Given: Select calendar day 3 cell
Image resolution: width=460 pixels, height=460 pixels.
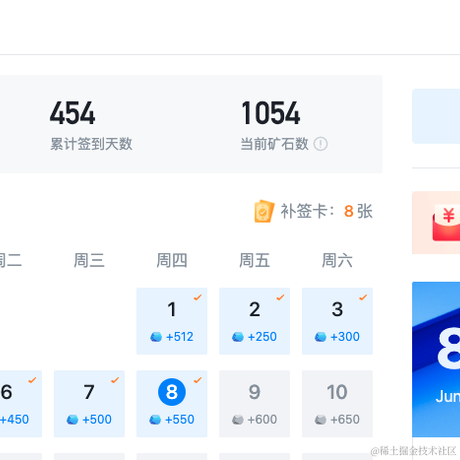Looking at the screenshot, I should [337, 321].
